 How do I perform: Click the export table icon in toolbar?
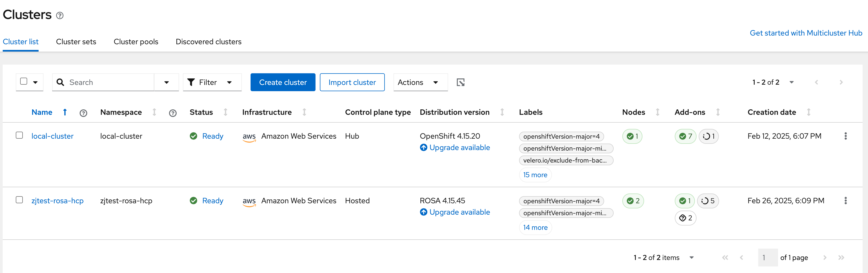[x=460, y=82]
